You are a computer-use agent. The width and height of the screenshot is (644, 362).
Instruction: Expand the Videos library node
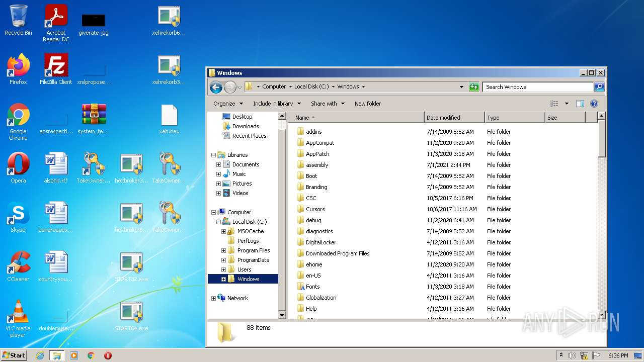[x=219, y=193]
